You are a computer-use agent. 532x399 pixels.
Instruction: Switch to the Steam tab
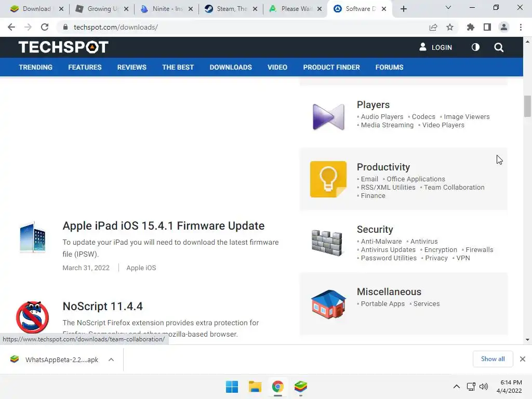coord(231,9)
